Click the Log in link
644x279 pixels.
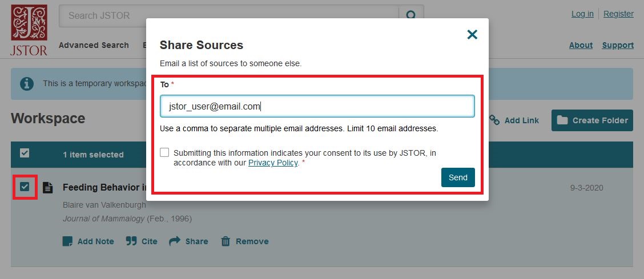(x=582, y=14)
